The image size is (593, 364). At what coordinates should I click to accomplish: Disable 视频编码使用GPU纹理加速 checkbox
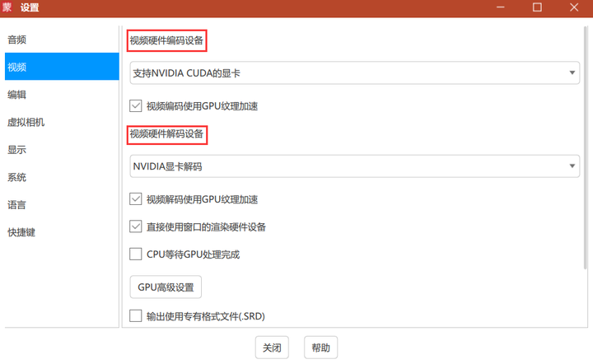click(x=137, y=106)
